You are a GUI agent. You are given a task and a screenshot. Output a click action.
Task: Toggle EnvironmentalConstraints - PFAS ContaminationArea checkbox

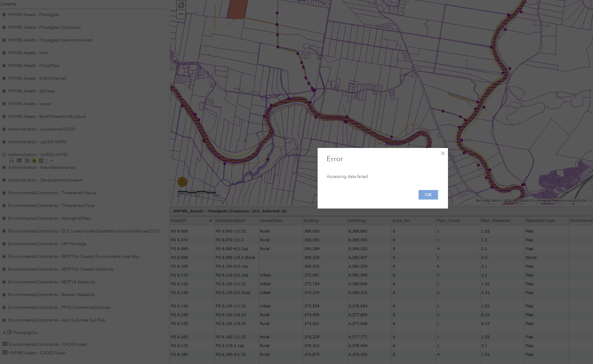coord(4,307)
